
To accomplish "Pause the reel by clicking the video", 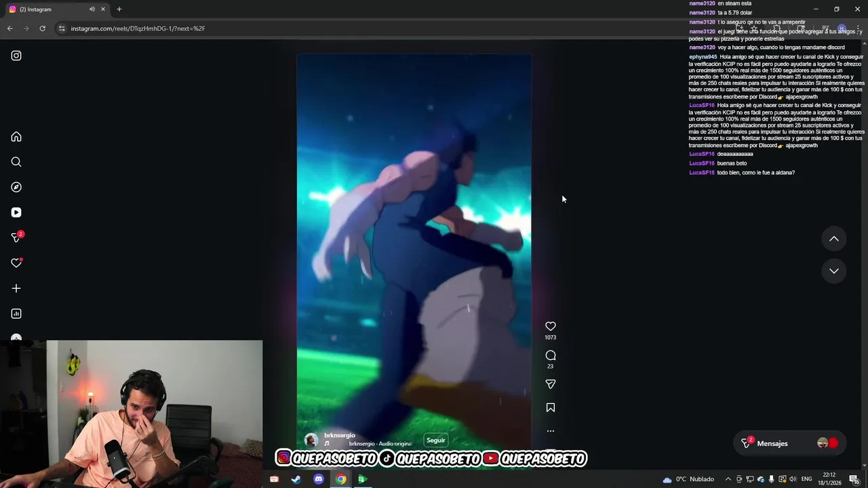I will pos(414,251).
